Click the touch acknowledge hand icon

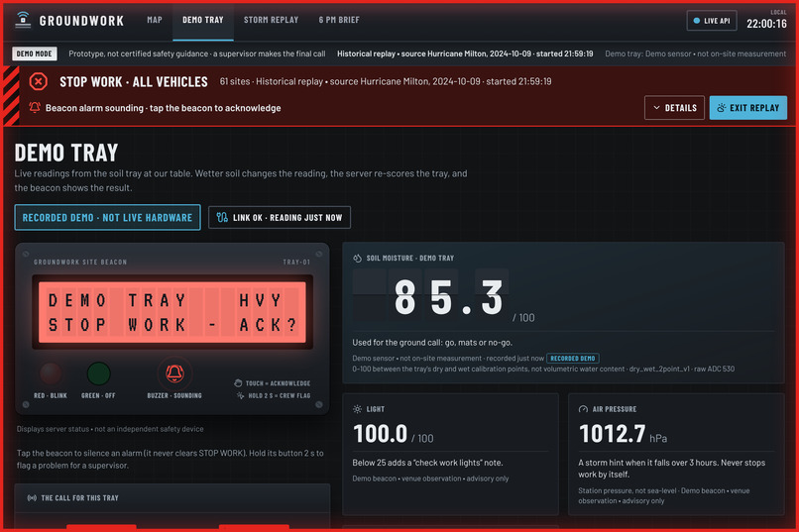click(x=238, y=382)
